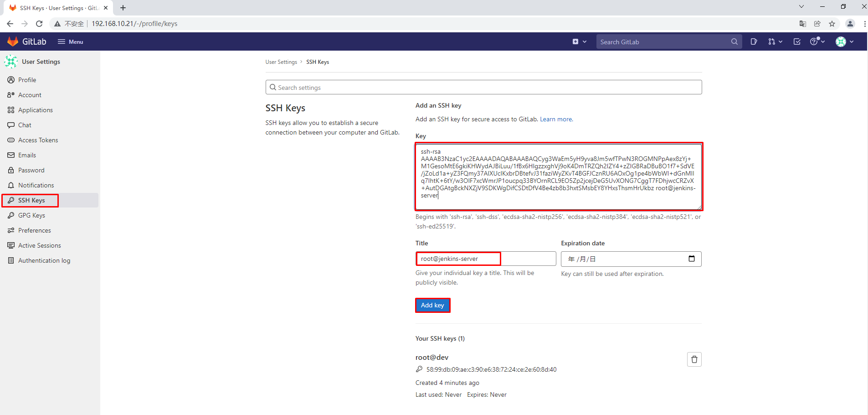Expand the create new plus dropdown

pos(579,41)
